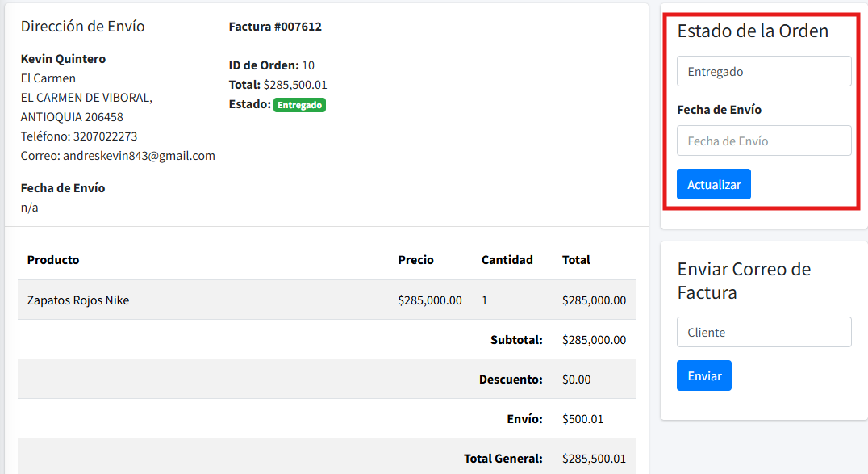
Task: Expand the Cliente recipient dropdown
Action: click(x=763, y=332)
